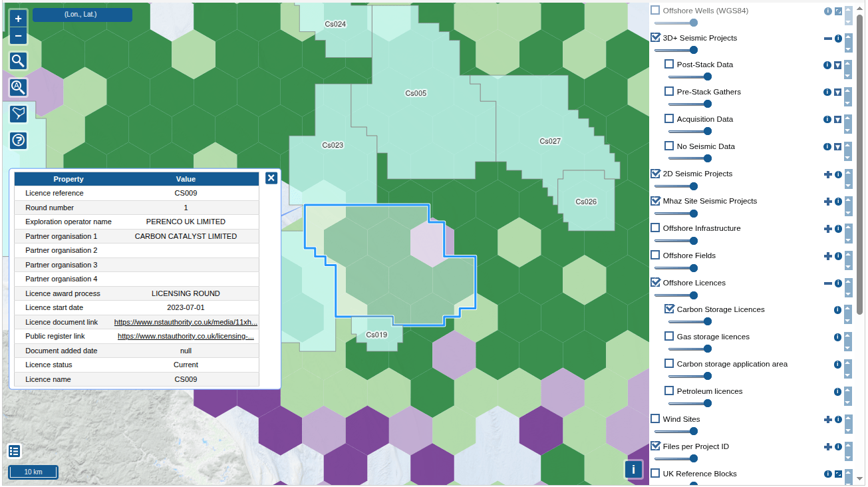Uncheck Mhaz Site Seismic Projects layer
The width and height of the screenshot is (868, 487).
pyautogui.click(x=655, y=201)
